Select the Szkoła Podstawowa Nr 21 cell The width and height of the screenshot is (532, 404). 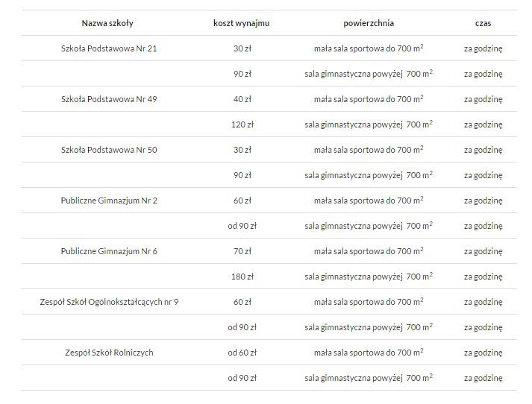pos(109,48)
